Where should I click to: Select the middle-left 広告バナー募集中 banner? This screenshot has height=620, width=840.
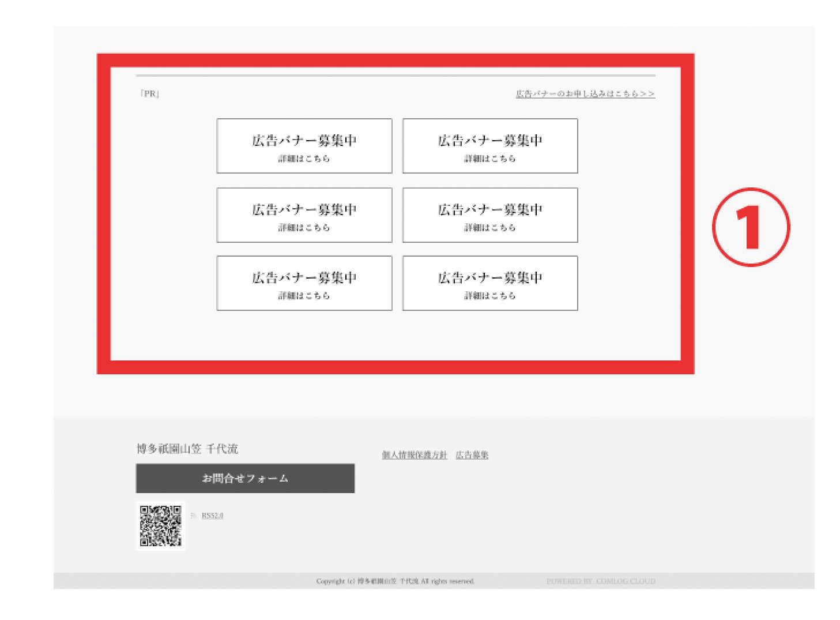[304, 215]
